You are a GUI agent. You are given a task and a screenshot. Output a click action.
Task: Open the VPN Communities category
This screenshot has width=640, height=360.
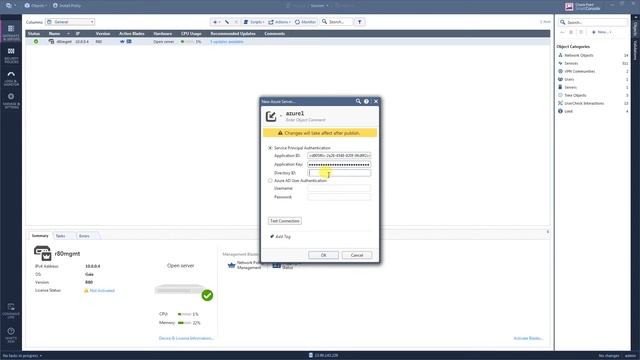579,71
